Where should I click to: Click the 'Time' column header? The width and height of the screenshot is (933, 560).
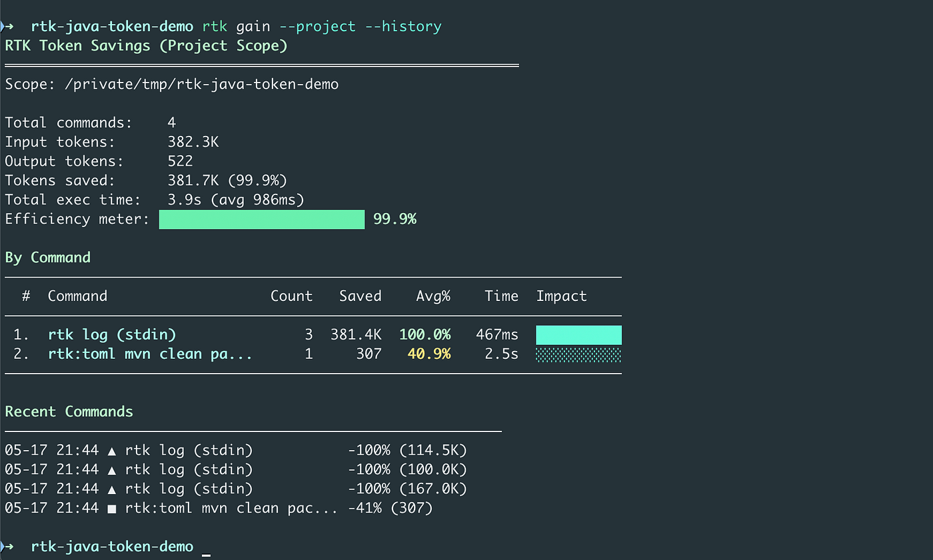click(x=502, y=296)
